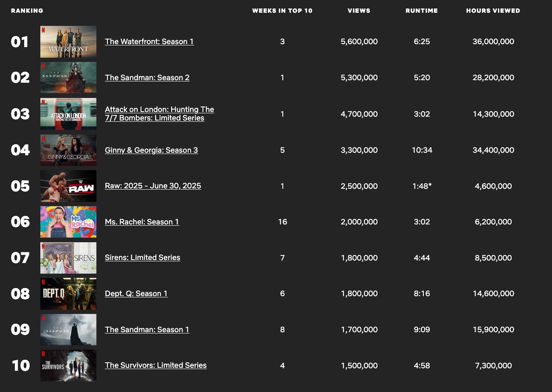Click the RUNTIME column header
552x392 pixels.
[422, 11]
